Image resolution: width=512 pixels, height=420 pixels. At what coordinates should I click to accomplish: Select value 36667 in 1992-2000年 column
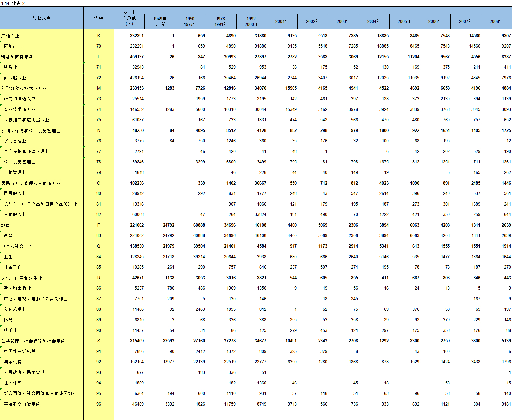point(260,183)
